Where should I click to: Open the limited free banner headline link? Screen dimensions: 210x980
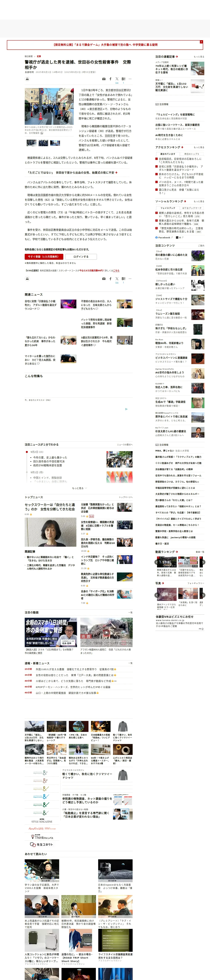point(105,45)
